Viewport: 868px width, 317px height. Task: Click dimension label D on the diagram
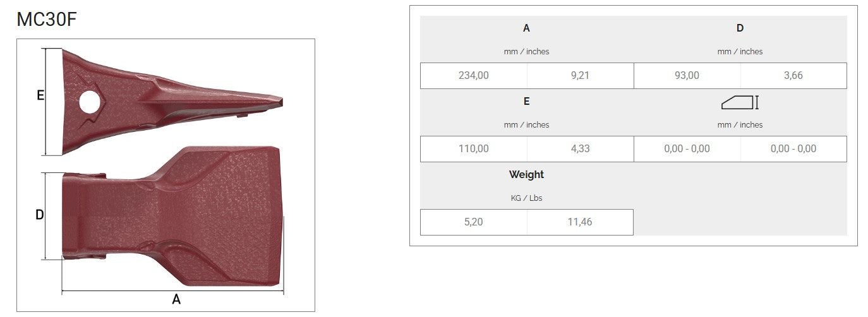pyautogui.click(x=39, y=215)
